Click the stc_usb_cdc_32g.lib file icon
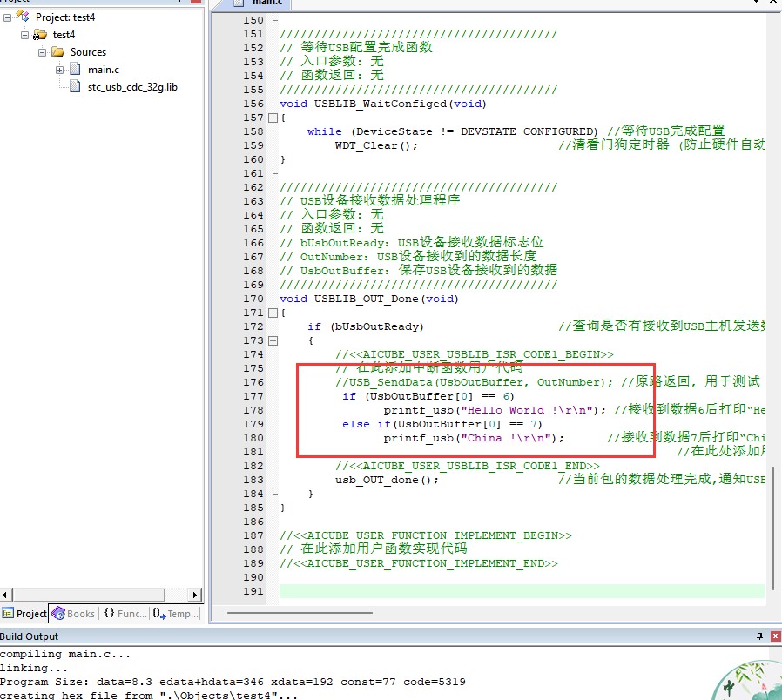The height and width of the screenshot is (700, 782). click(75, 87)
